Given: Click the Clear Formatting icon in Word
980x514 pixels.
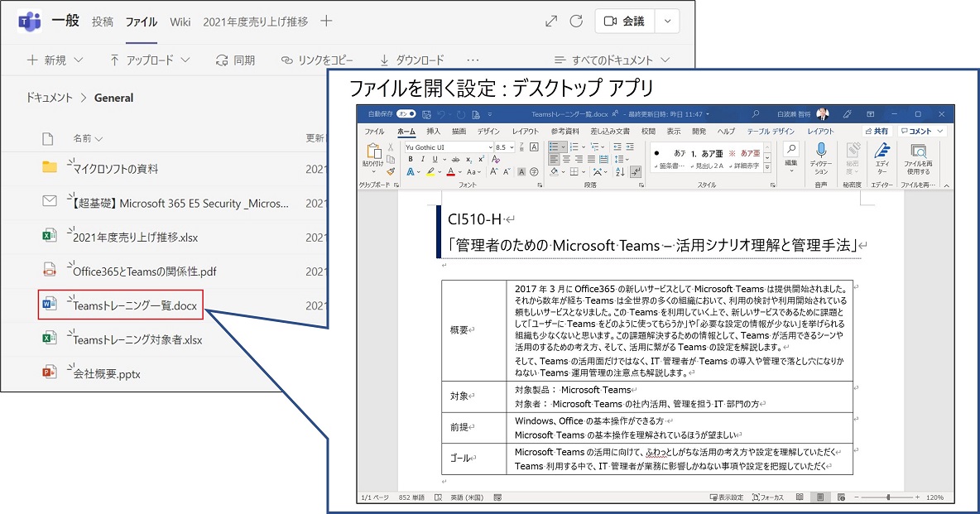Looking at the screenshot, I should pos(496,160).
